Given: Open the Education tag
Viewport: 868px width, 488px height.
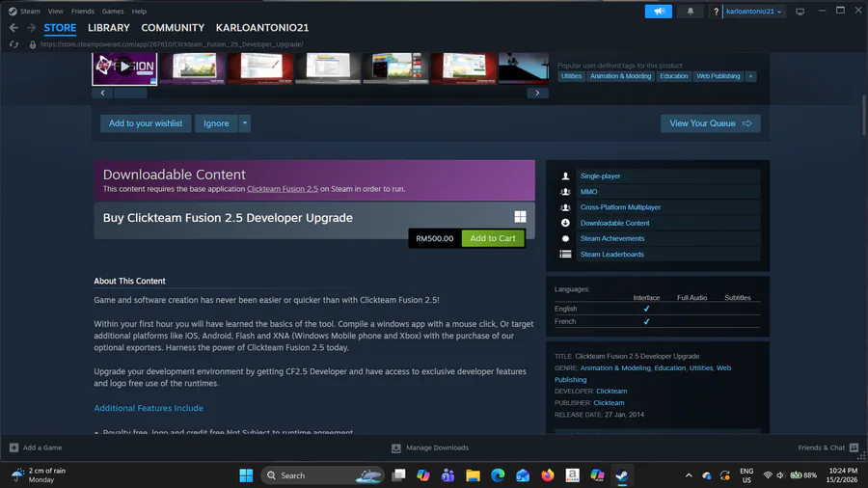Looking at the screenshot, I should pyautogui.click(x=674, y=76).
